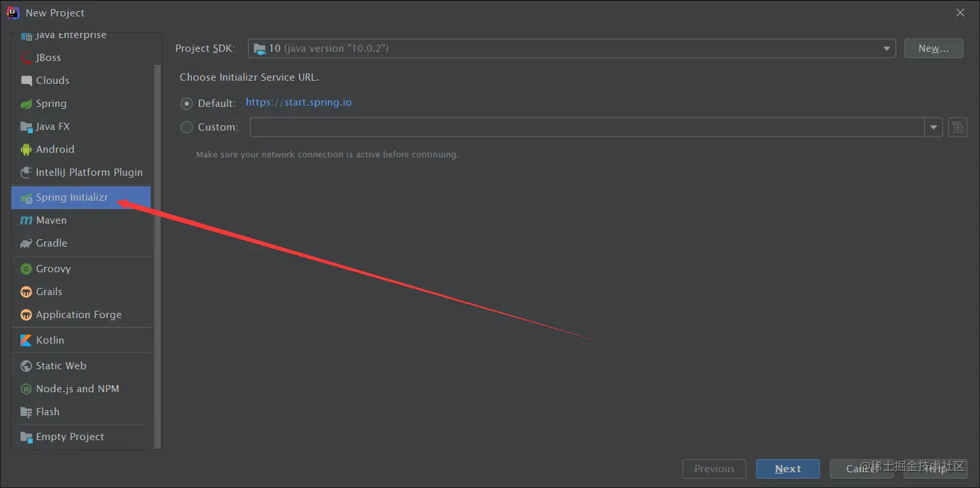The image size is (980, 488).
Task: Click the Help button
Action: 935,469
